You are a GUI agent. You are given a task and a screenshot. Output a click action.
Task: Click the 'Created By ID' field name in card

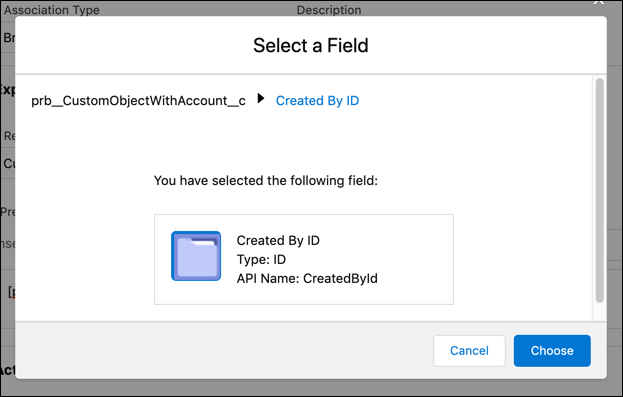[x=278, y=240]
